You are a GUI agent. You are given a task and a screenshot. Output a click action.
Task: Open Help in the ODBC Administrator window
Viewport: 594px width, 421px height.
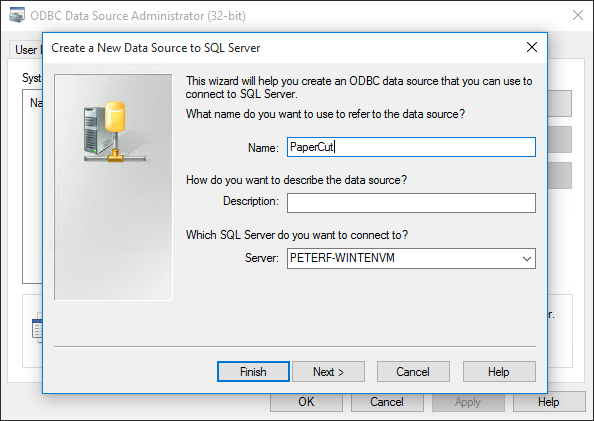pos(549,402)
